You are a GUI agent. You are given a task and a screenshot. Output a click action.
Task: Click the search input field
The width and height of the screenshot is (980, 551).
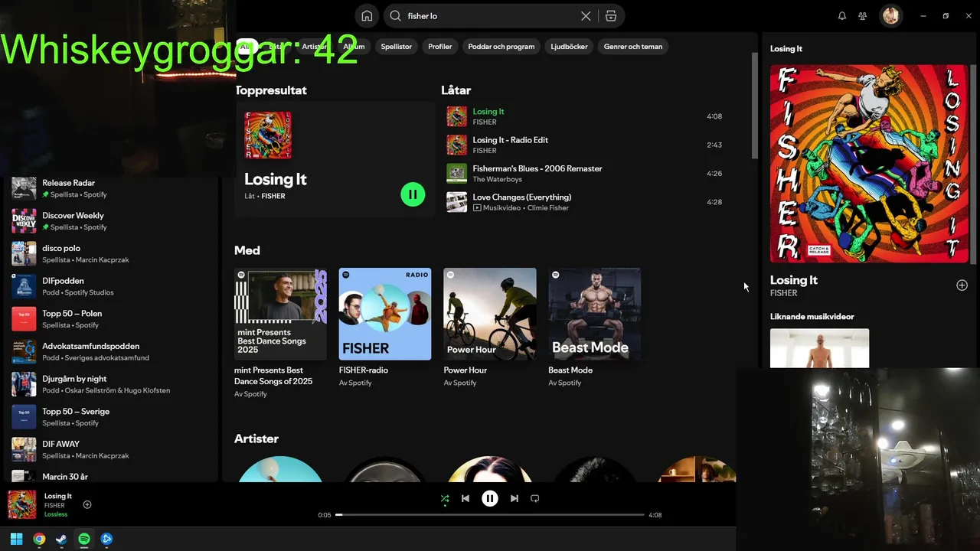(x=488, y=15)
